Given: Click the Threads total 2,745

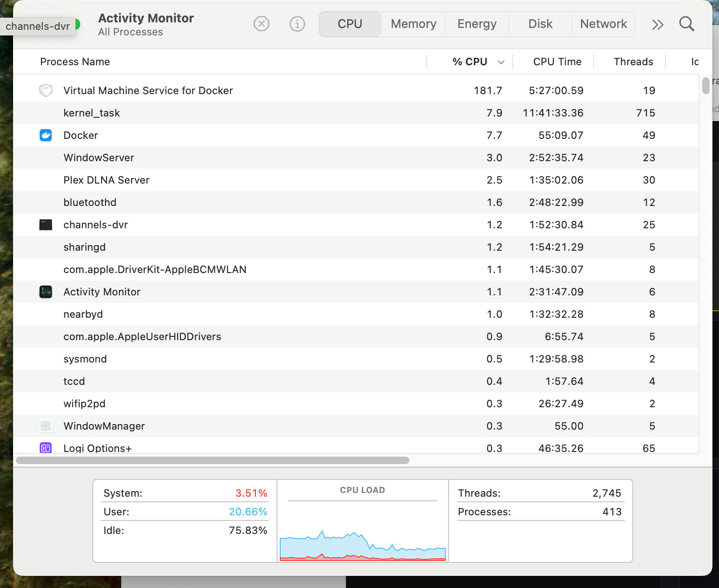Looking at the screenshot, I should click(607, 493).
